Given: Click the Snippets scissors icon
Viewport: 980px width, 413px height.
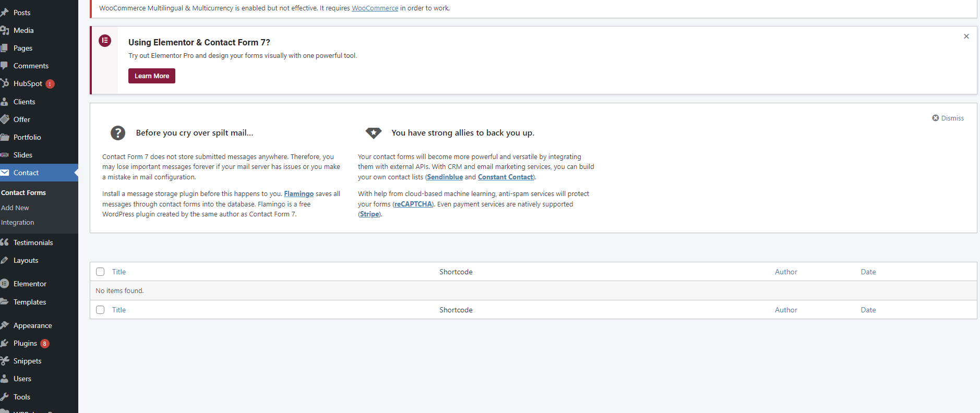Looking at the screenshot, I should point(5,361).
